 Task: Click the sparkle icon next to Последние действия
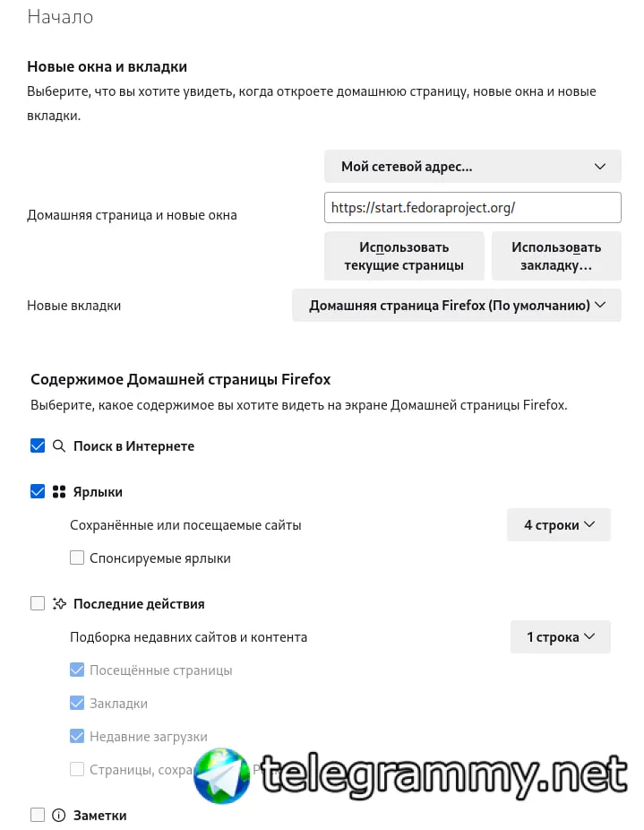tap(59, 603)
